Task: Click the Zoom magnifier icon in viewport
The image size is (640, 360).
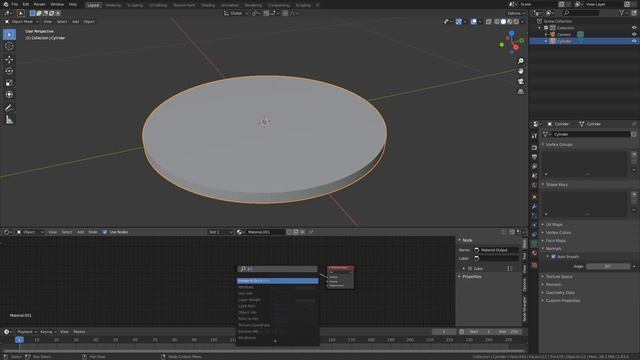Action: point(521,61)
